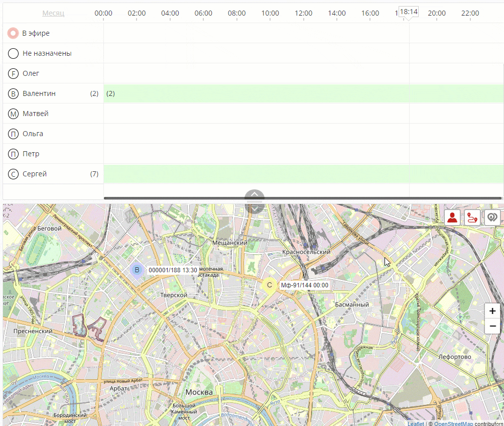Select the 'В эфире' row label
Image resolution: width=504 pixels, height=426 pixels.
tap(36, 33)
